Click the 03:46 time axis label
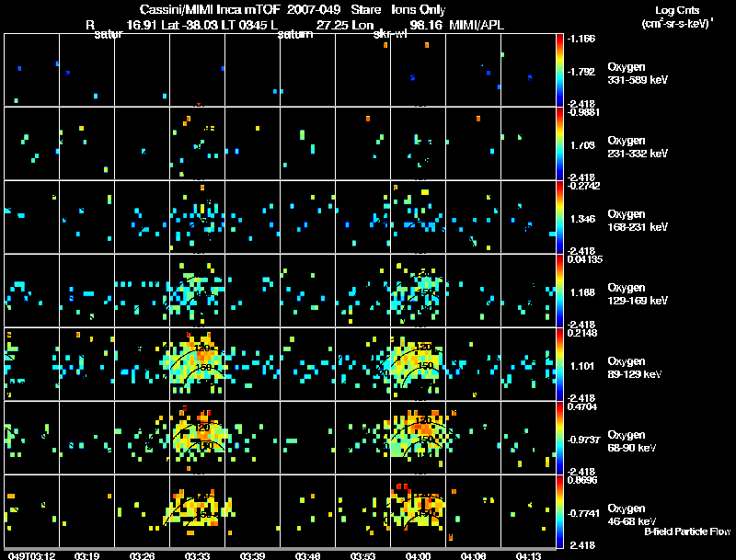Screen dimensions: 736x560 307,555
